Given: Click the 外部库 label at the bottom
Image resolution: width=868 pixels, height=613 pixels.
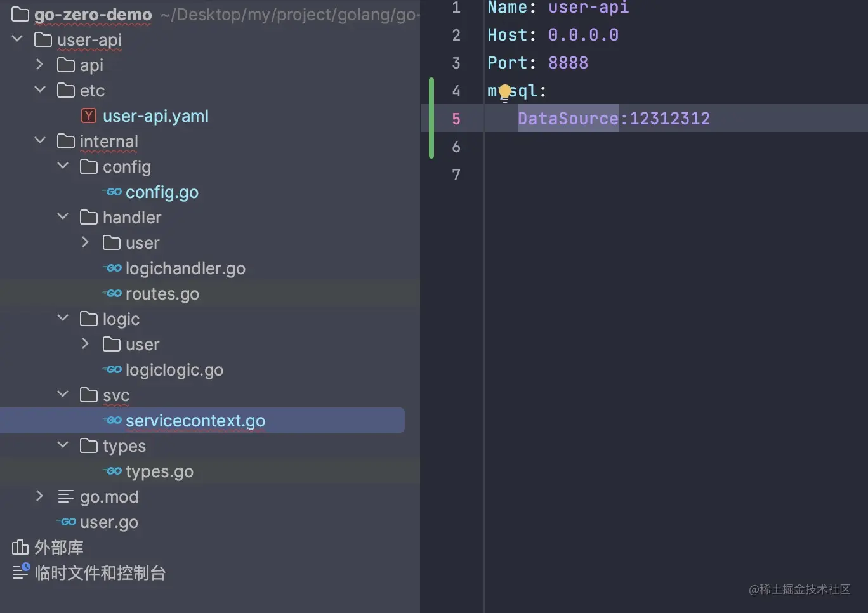Looking at the screenshot, I should (58, 547).
